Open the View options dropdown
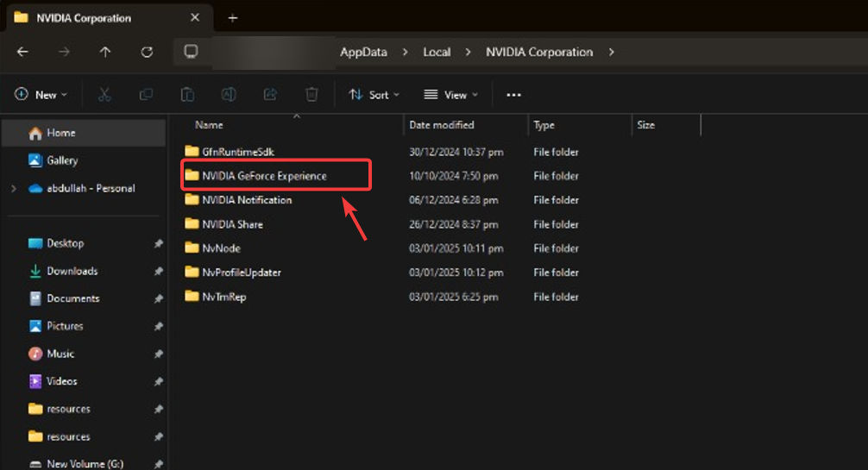The image size is (868, 470). coord(448,95)
